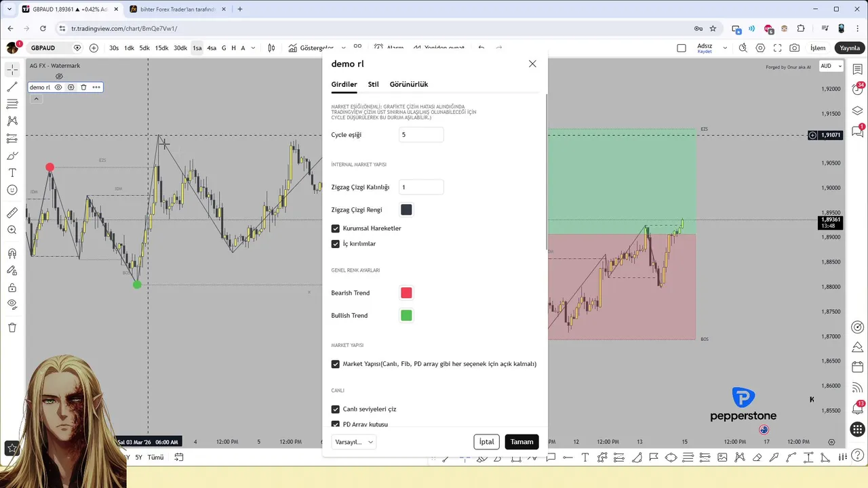Remove drawings with the trash icon in the left sidebar
The image size is (868, 488).
12,327
